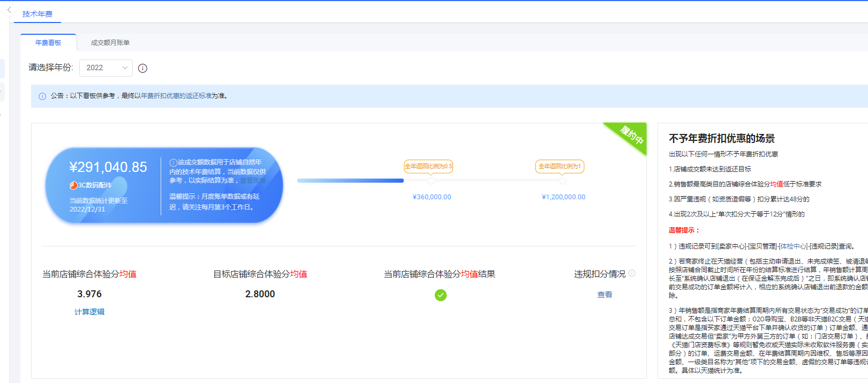
Task: Open the 查看账单 link in the blue card
Action: 253,181
